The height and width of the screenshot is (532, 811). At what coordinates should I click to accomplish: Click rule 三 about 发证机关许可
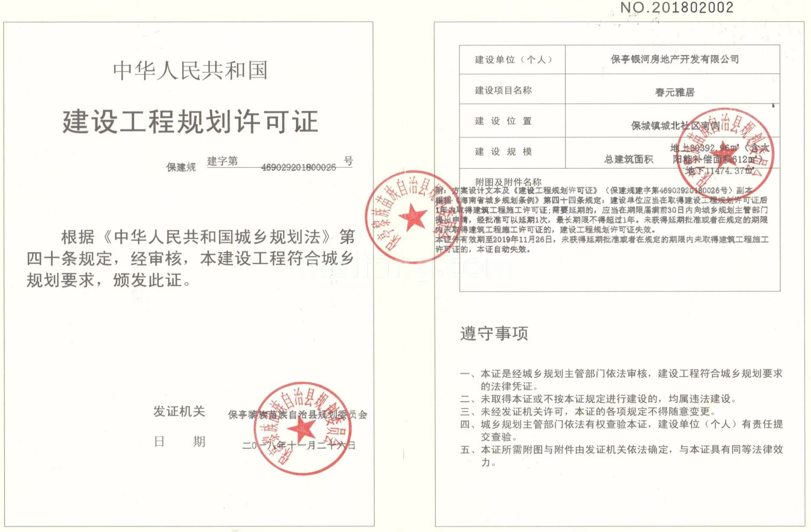pos(588,411)
